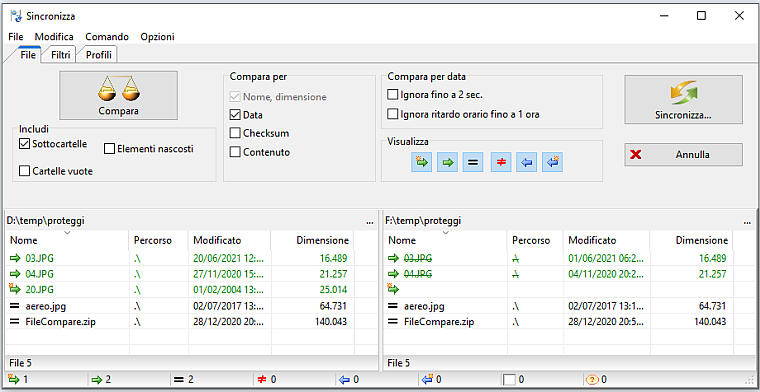Toggle Visualizza copy-to-left blue arrow filter
Viewport: 760px width, 392px height.
(527, 162)
